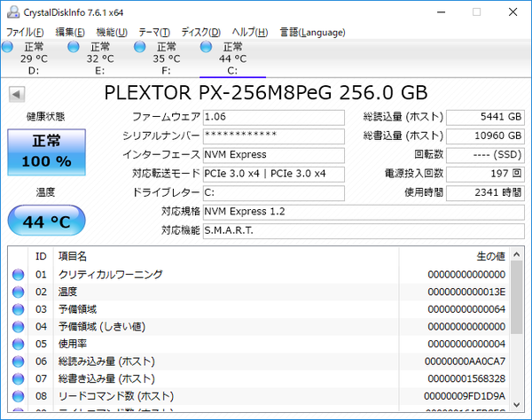Click the blue status orb for drive C:
The height and width of the screenshot is (420, 532).
(x=206, y=46)
